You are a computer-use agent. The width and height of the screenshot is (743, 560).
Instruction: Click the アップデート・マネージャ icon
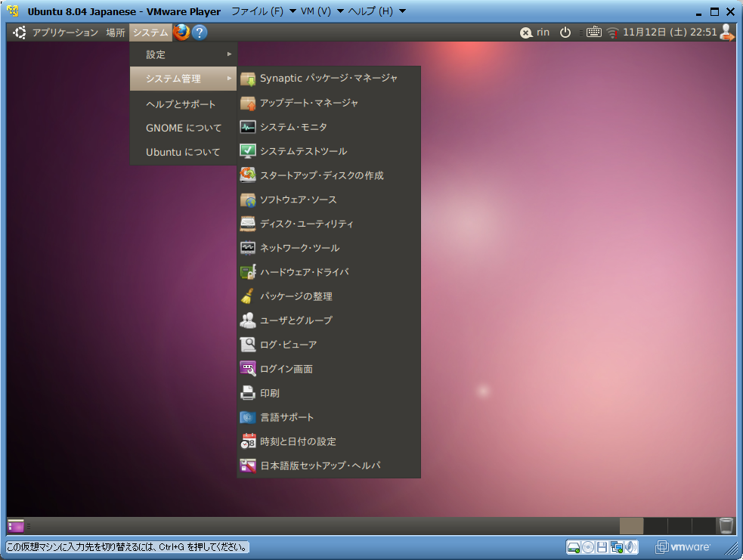[x=248, y=103]
